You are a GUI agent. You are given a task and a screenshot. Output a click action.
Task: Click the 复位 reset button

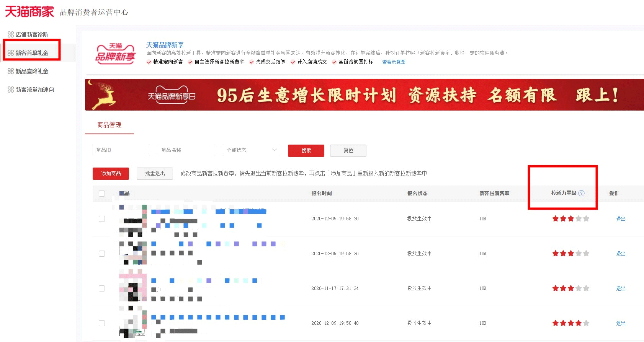click(348, 150)
